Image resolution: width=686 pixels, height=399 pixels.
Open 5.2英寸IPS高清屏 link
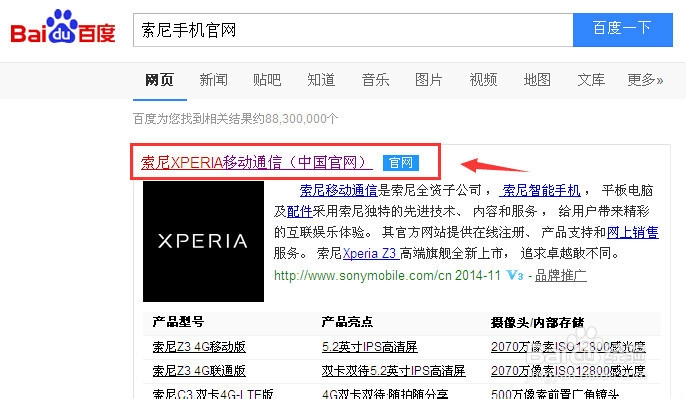[370, 347]
